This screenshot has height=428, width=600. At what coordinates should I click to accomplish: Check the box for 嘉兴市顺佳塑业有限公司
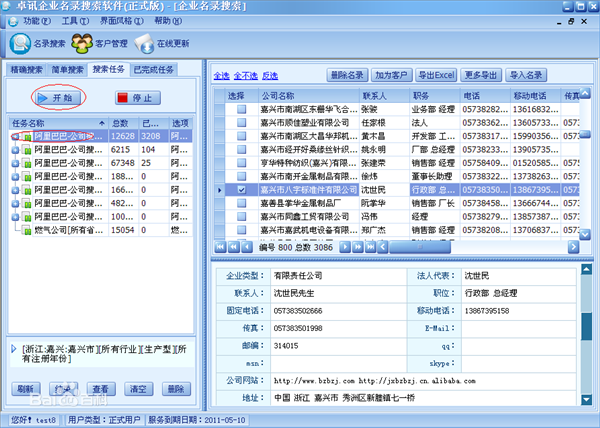tap(241, 123)
